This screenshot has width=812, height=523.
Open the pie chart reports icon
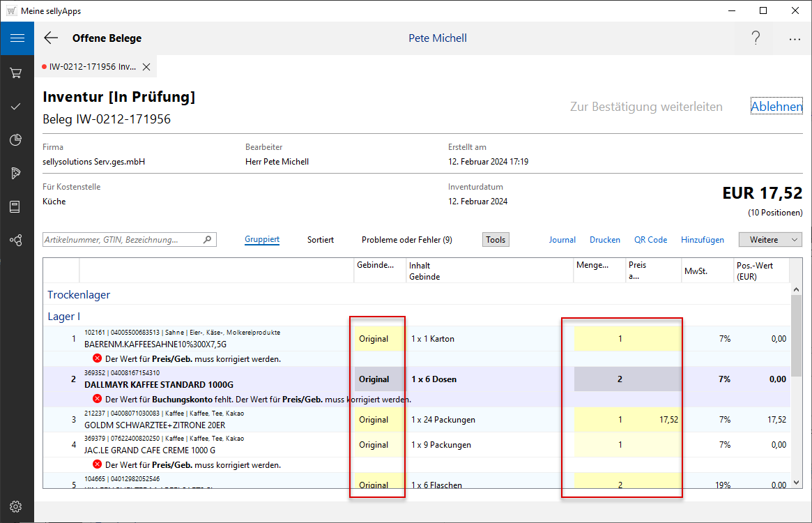coord(17,140)
